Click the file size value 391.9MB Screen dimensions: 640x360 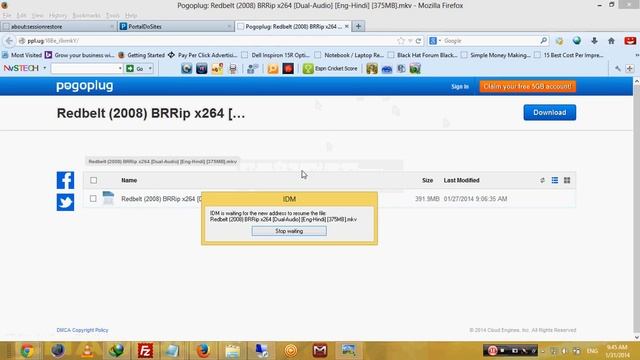[x=427, y=199]
